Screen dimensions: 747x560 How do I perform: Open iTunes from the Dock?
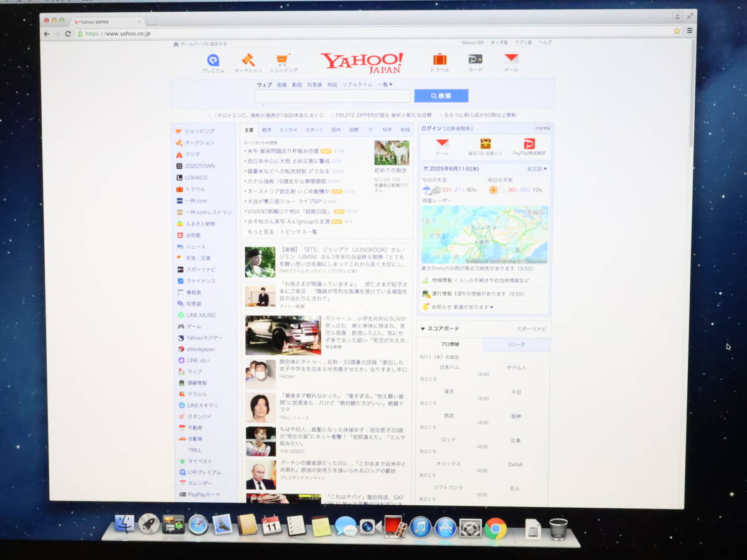(421, 528)
